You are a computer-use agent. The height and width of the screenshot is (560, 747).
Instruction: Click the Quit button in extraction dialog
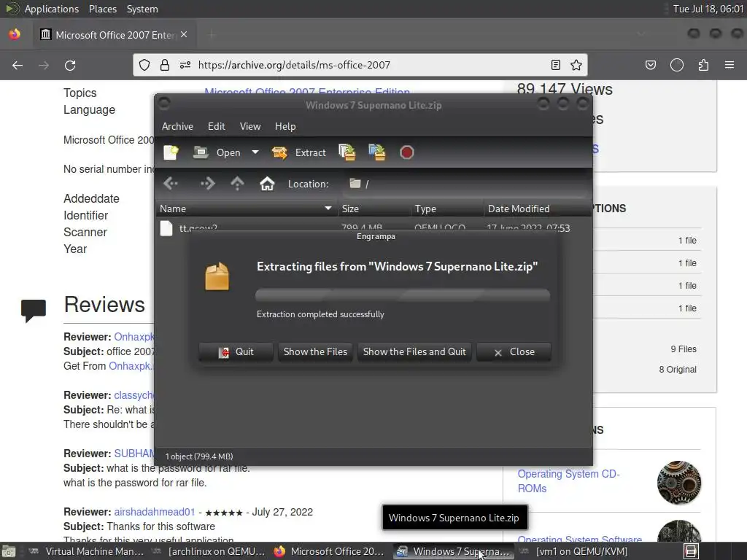pos(236,352)
